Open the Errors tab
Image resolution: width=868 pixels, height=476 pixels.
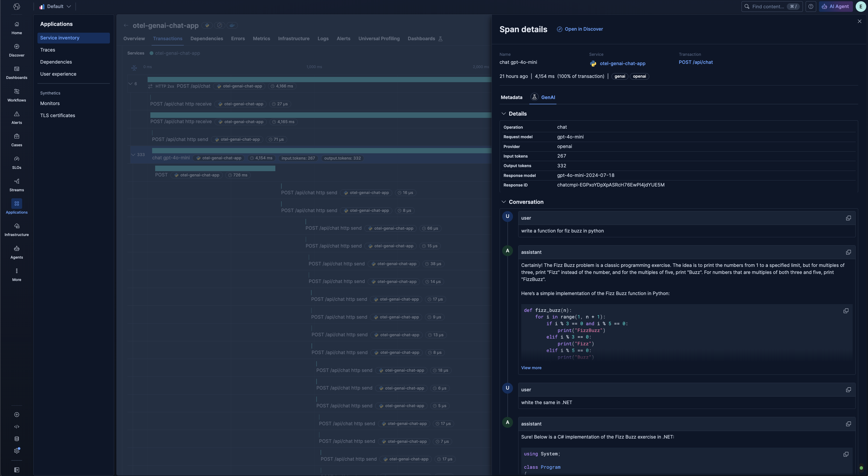click(238, 39)
